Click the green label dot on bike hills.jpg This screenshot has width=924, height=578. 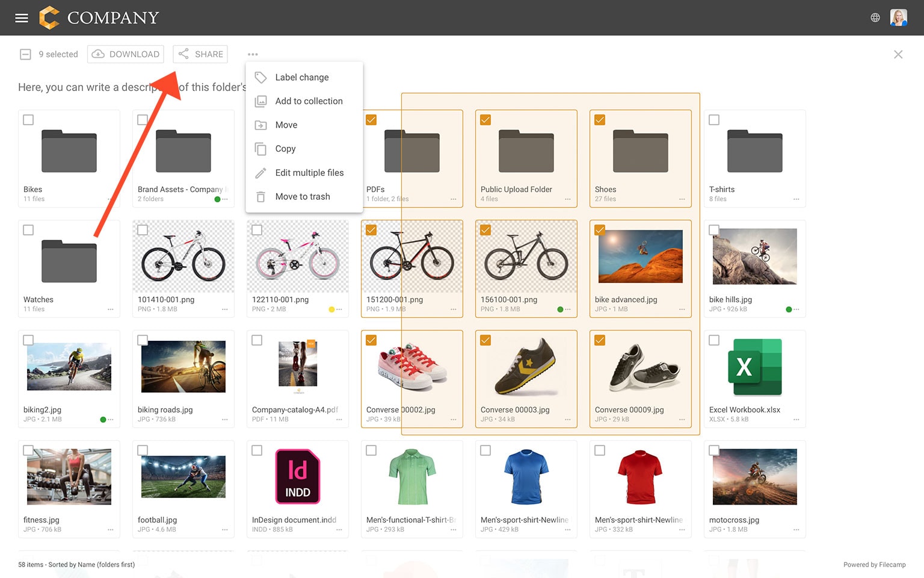coord(789,309)
